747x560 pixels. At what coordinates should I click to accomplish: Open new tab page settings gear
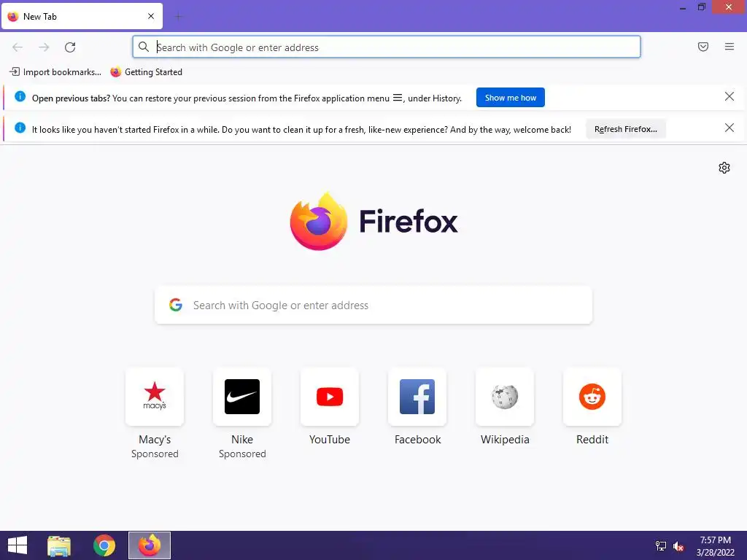[724, 168]
